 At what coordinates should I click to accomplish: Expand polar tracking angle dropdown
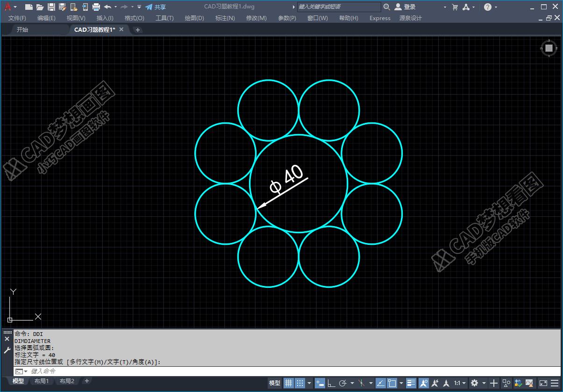click(351, 383)
